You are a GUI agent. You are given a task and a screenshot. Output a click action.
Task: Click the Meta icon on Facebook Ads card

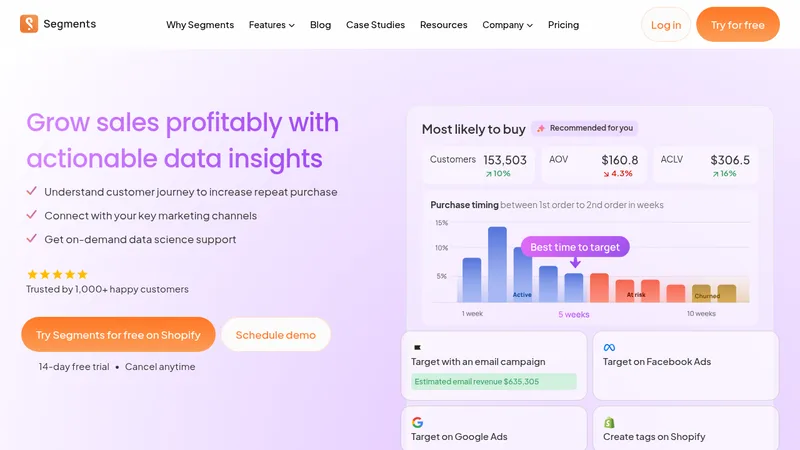(609, 347)
